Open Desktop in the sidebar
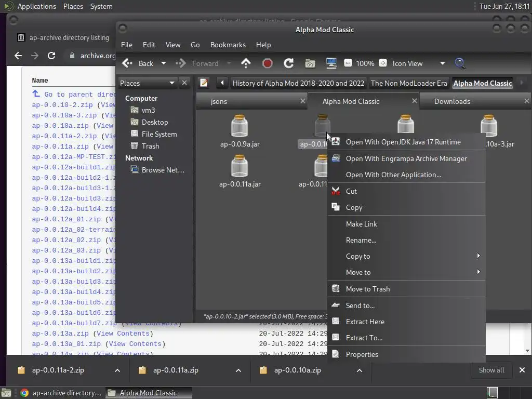The height and width of the screenshot is (399, 532). (155, 122)
